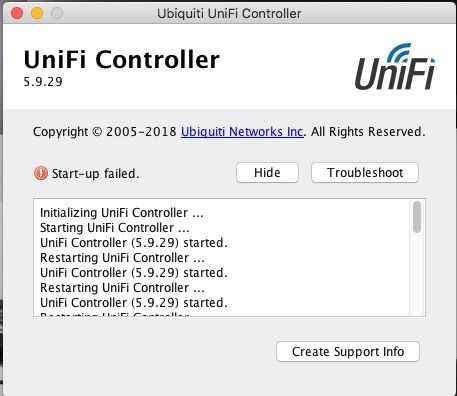
Task: Click the red start-up error icon
Action: click(41, 173)
